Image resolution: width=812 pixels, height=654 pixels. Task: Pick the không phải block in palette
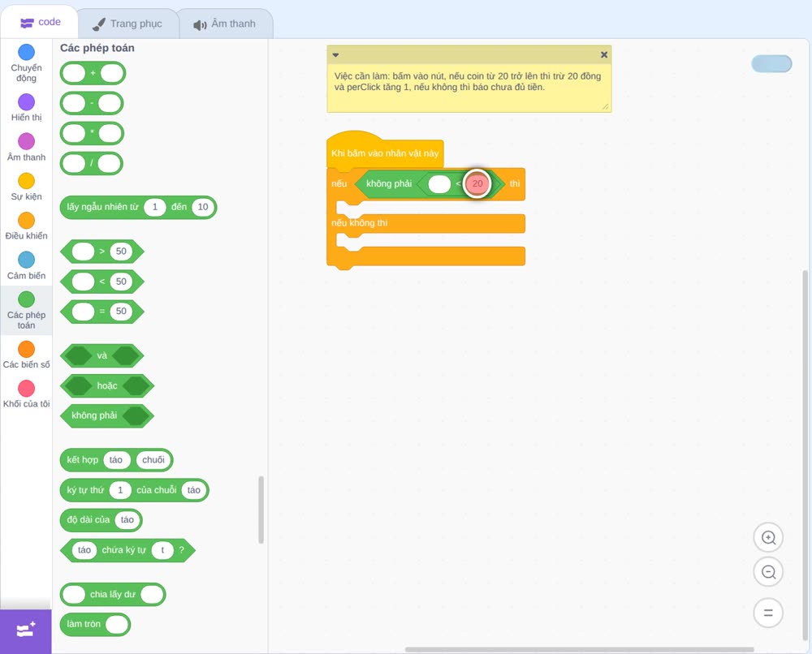107,416
